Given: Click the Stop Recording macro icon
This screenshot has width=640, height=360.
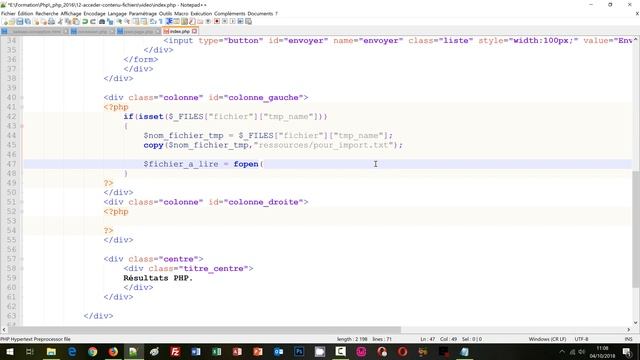Looking at the screenshot, I should click(x=225, y=21).
